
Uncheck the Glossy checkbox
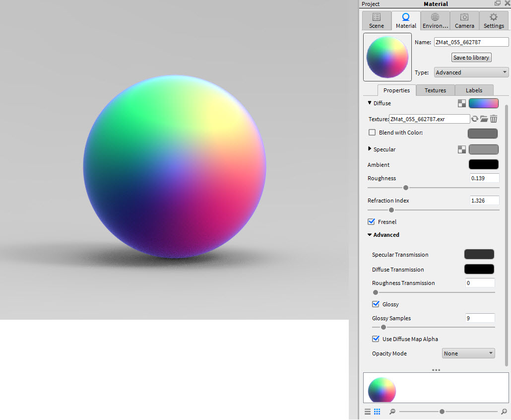pyautogui.click(x=376, y=304)
